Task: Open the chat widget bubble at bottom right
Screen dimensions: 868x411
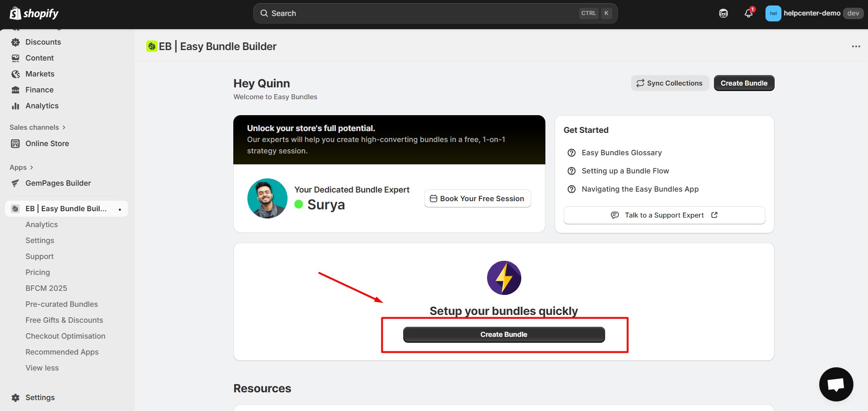Action: coord(836,384)
